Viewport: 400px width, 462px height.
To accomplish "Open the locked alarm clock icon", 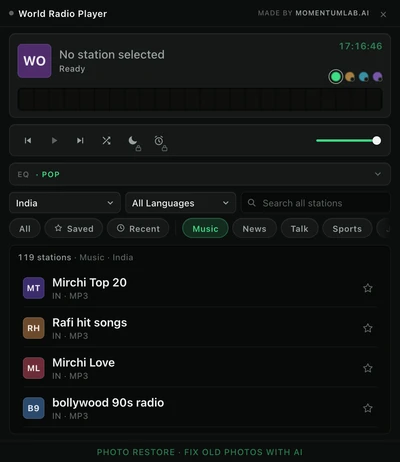I will point(159,141).
